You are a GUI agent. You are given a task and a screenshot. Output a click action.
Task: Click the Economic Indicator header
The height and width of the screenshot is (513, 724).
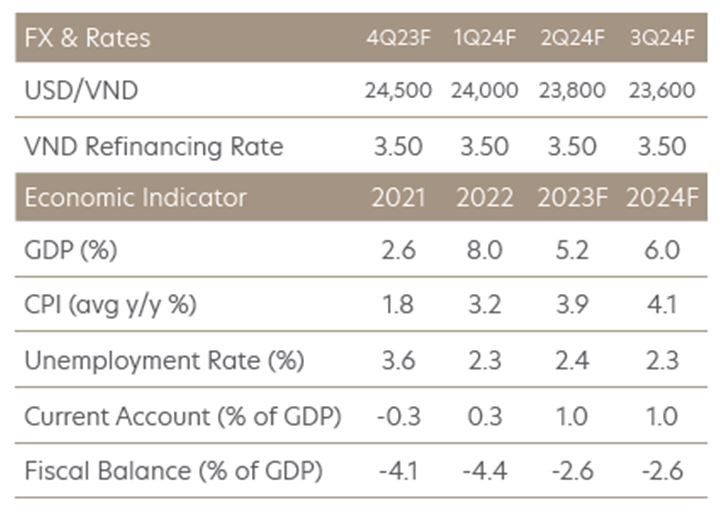134,197
